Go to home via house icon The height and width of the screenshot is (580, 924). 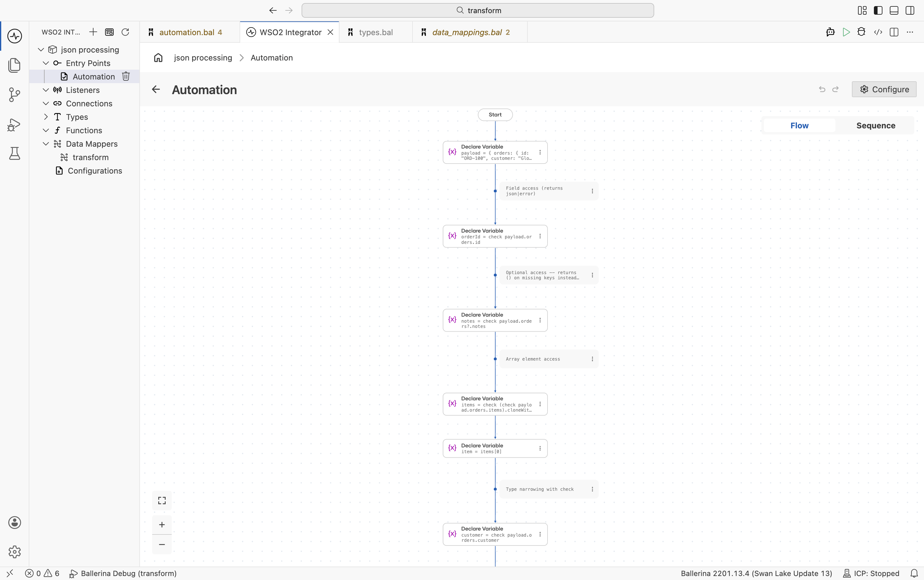[158, 57]
